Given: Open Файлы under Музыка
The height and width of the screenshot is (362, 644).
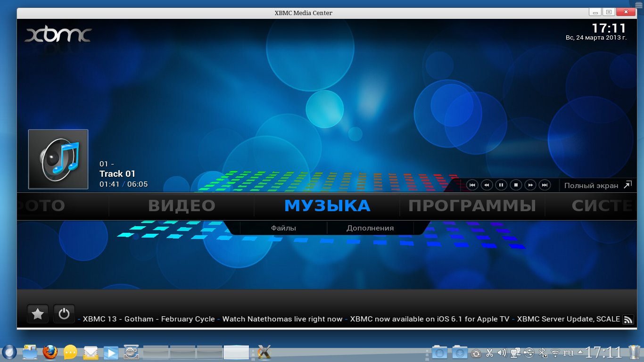Looking at the screenshot, I should click(x=283, y=228).
